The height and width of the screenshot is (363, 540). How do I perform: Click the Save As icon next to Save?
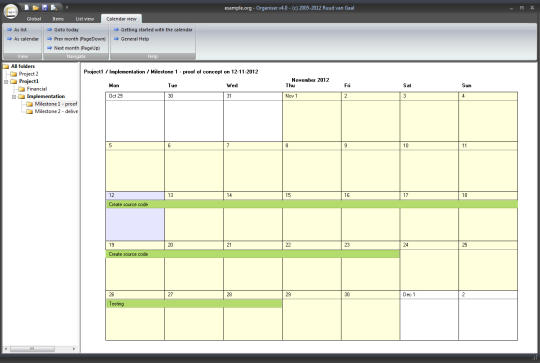[x=54, y=7]
